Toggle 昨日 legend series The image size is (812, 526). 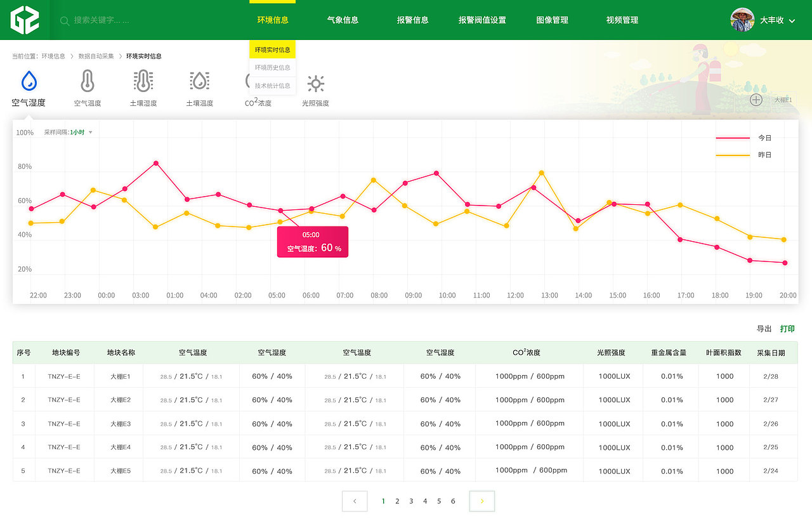(745, 155)
